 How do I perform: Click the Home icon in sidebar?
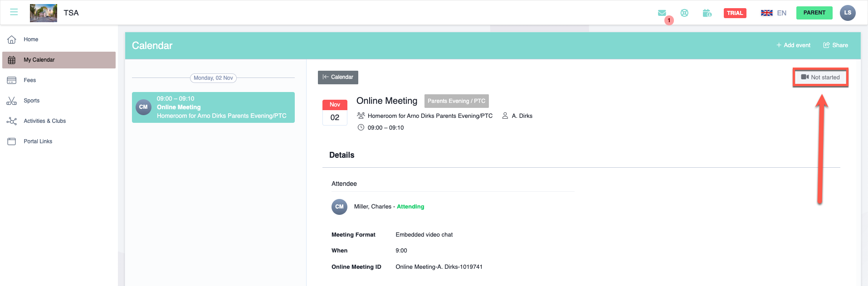point(12,39)
